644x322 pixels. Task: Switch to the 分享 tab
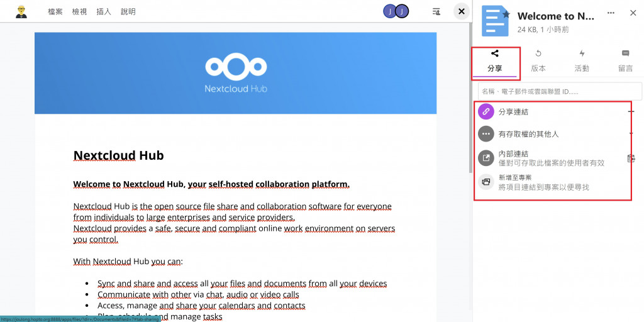[x=495, y=62]
